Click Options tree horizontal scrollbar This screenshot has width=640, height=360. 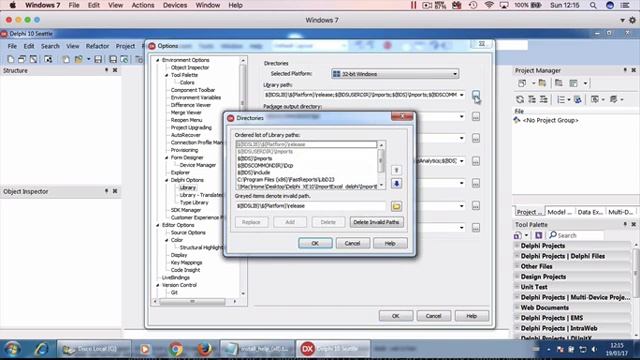[195, 301]
